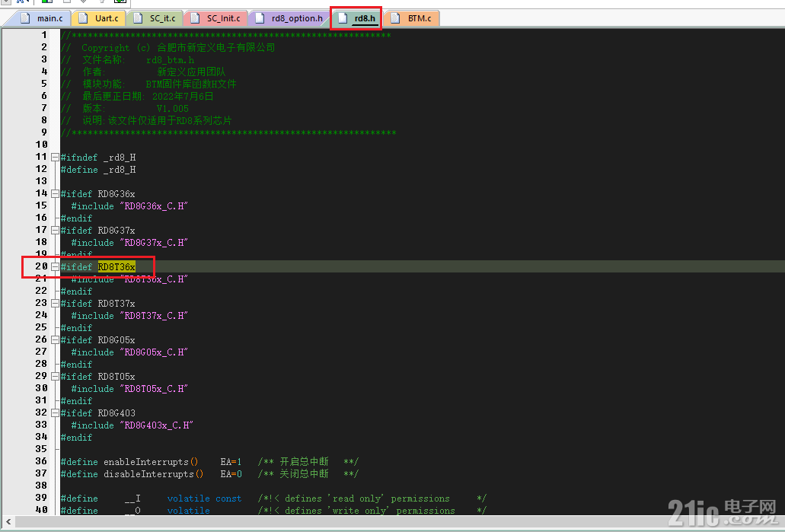Click line number 36 in the gutter
Screen dimensions: 785x532
pyautogui.click(x=41, y=461)
